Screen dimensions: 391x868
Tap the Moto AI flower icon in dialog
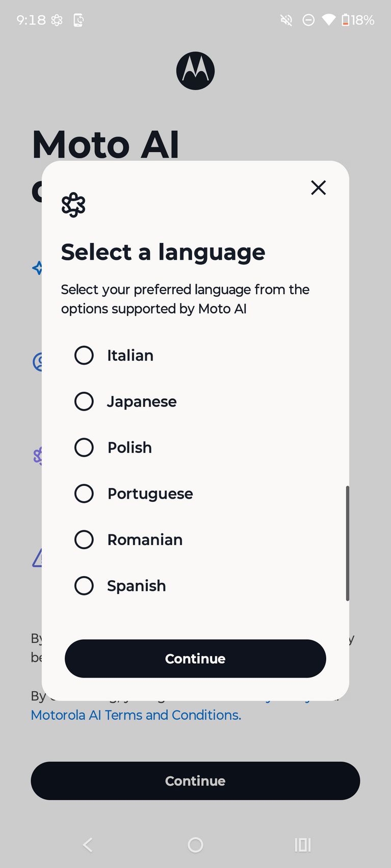[73, 205]
